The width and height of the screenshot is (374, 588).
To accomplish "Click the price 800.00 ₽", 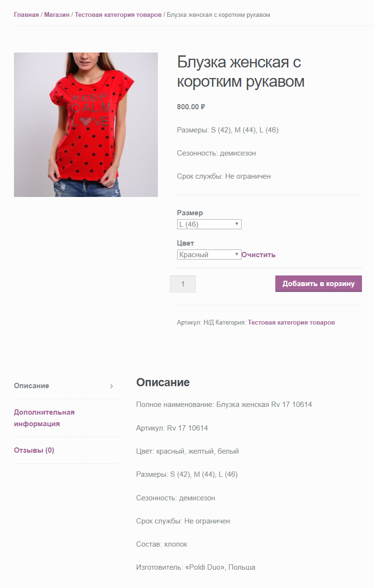I will [191, 107].
